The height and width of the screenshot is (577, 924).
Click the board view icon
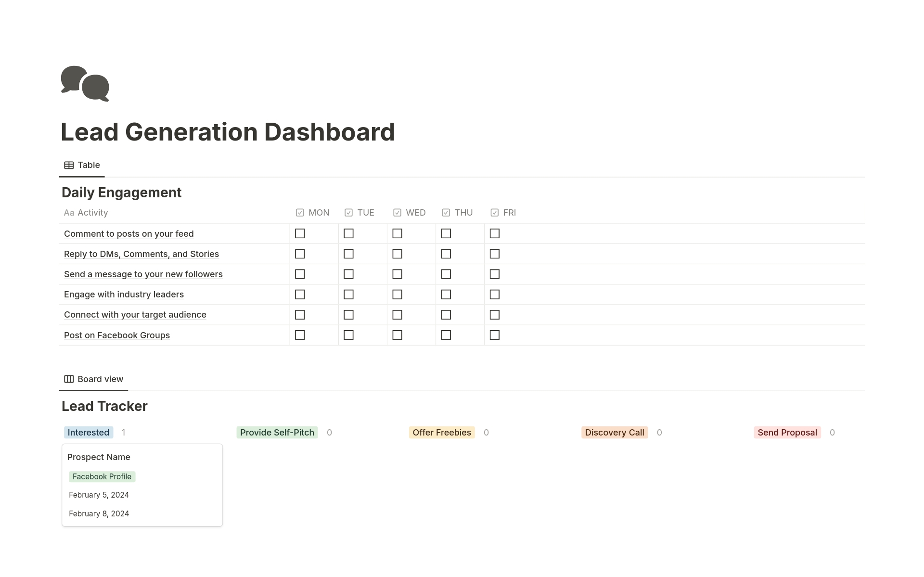(69, 379)
